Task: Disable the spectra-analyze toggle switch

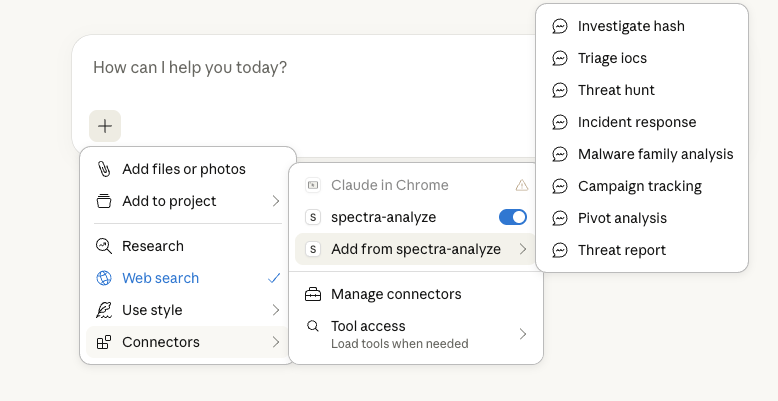Action: point(512,217)
